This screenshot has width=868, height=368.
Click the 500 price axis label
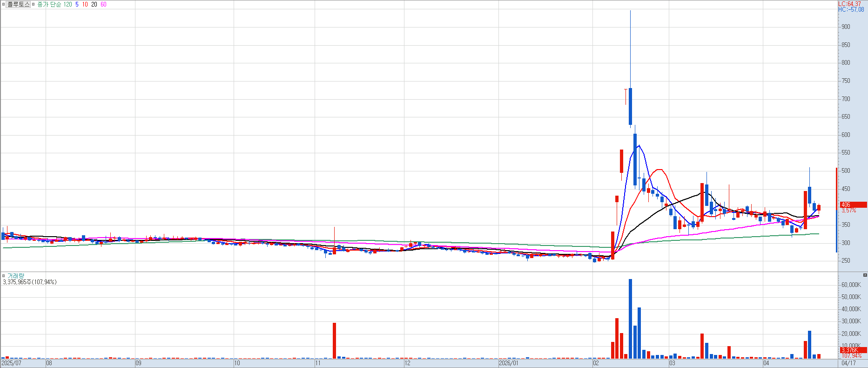coord(846,170)
